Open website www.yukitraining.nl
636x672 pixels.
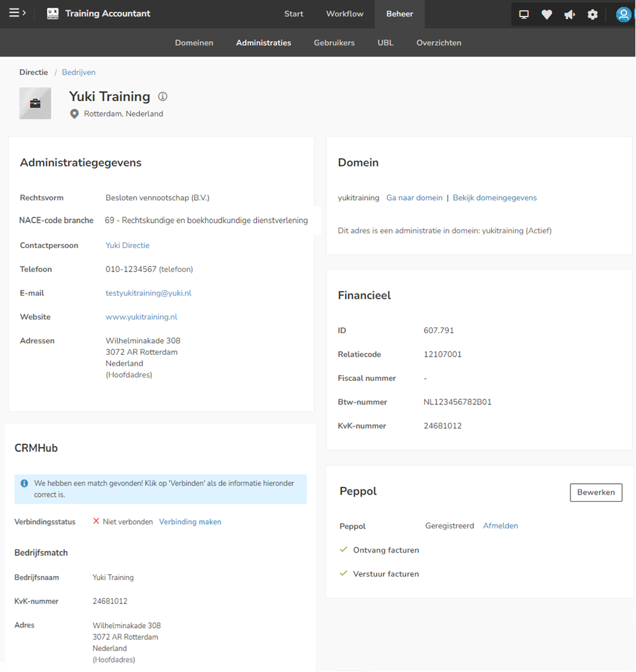(x=142, y=317)
